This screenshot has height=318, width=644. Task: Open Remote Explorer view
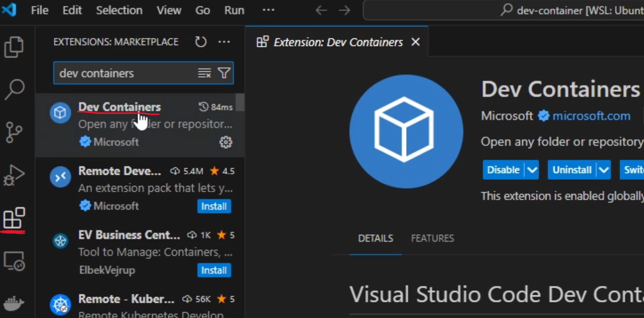(14, 261)
